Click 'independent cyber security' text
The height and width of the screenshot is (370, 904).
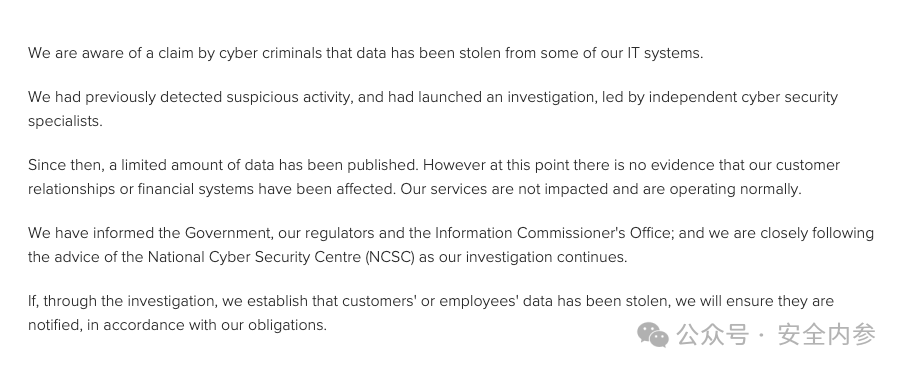click(743, 97)
